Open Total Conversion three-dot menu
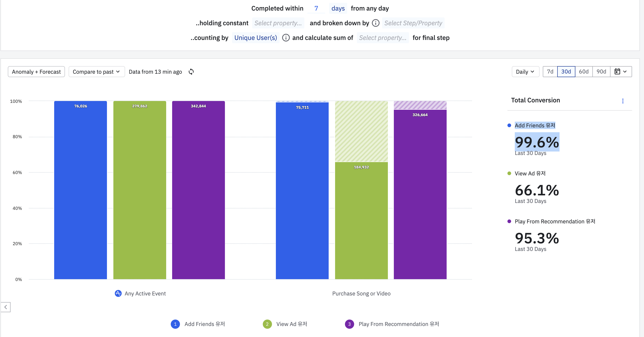This screenshot has height=337, width=644. pyautogui.click(x=623, y=101)
